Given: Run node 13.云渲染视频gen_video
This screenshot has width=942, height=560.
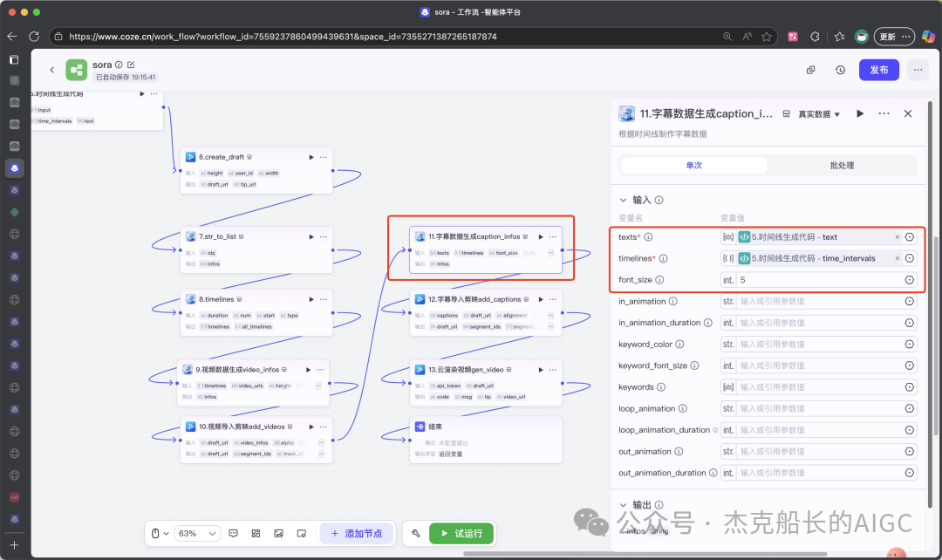Looking at the screenshot, I should [x=541, y=370].
